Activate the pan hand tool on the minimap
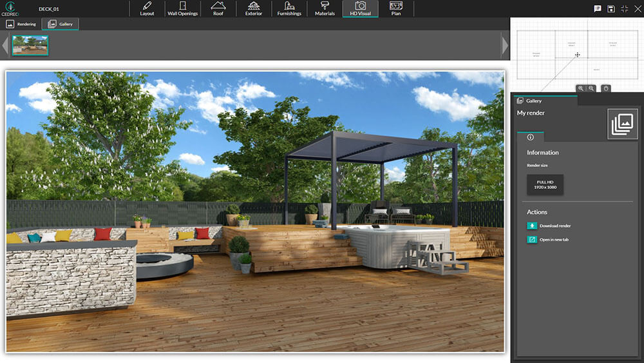This screenshot has height=363, width=644. point(605,88)
